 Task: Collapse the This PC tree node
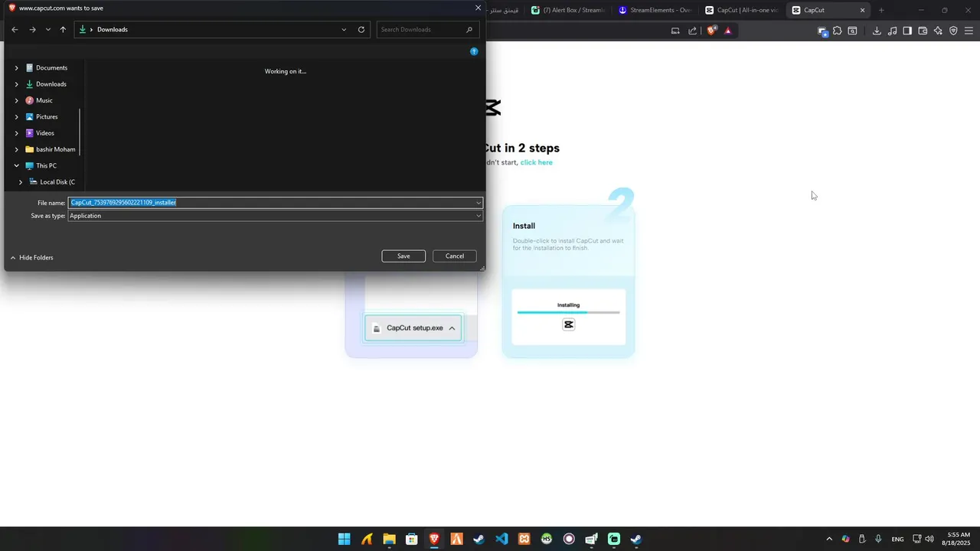tap(16, 165)
